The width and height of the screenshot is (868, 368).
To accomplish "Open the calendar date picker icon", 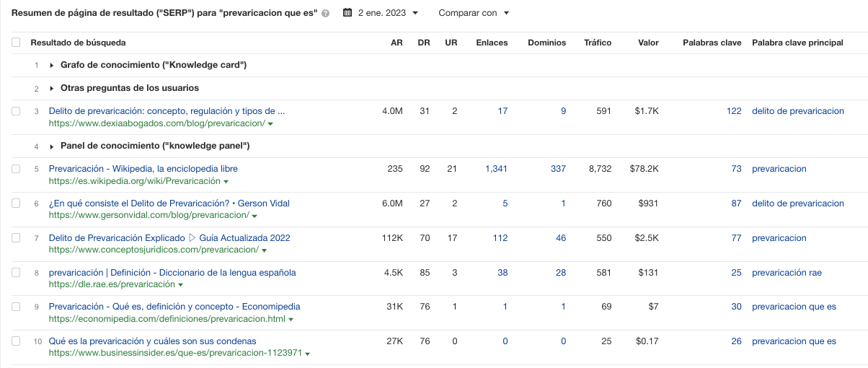I will 347,13.
